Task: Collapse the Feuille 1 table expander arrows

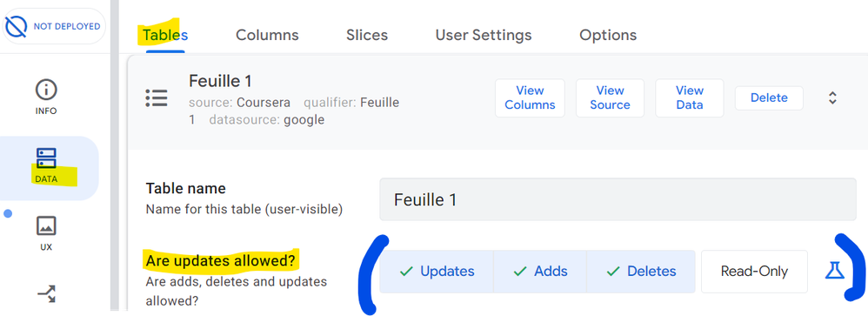Action: point(832,98)
